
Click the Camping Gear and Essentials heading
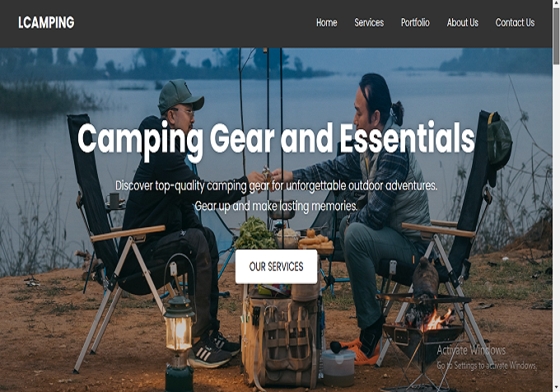(276, 138)
